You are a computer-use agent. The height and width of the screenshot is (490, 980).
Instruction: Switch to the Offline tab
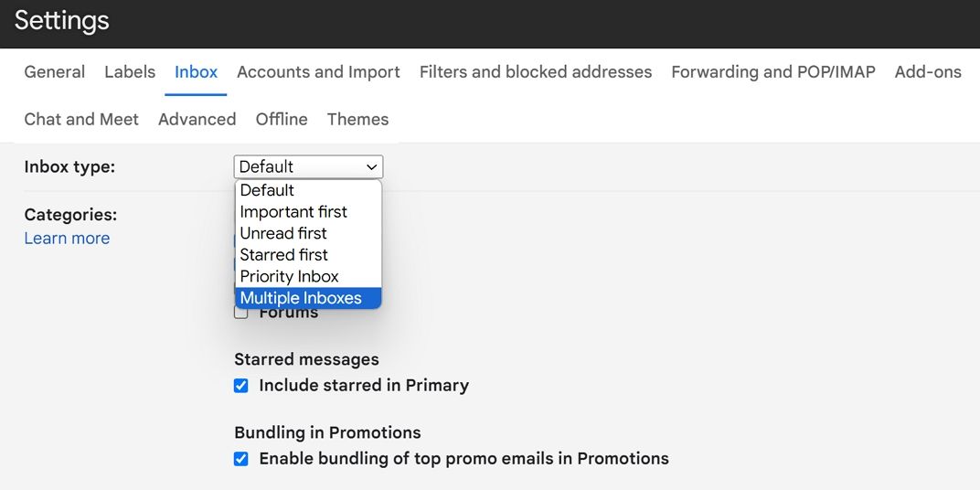pos(282,120)
